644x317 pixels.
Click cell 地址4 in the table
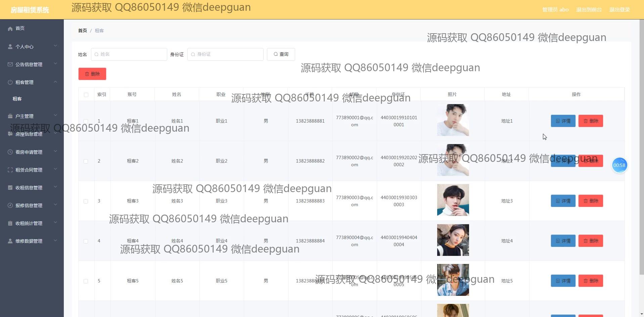click(507, 241)
